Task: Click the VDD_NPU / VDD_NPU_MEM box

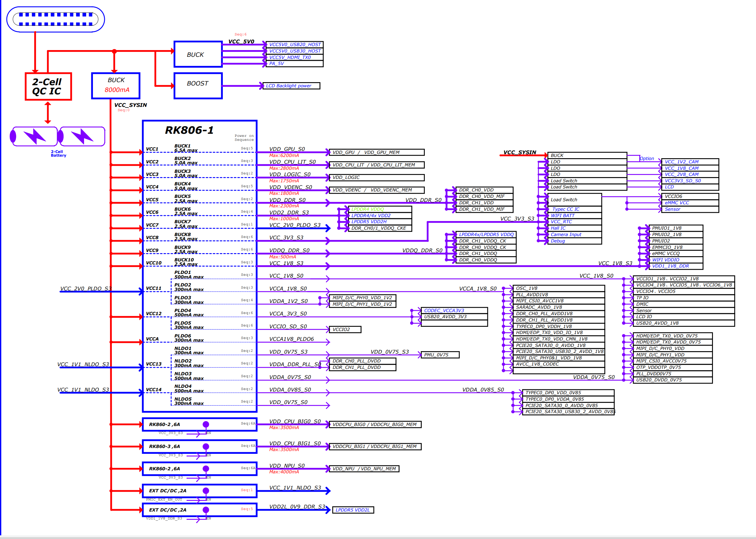Action: point(364,469)
